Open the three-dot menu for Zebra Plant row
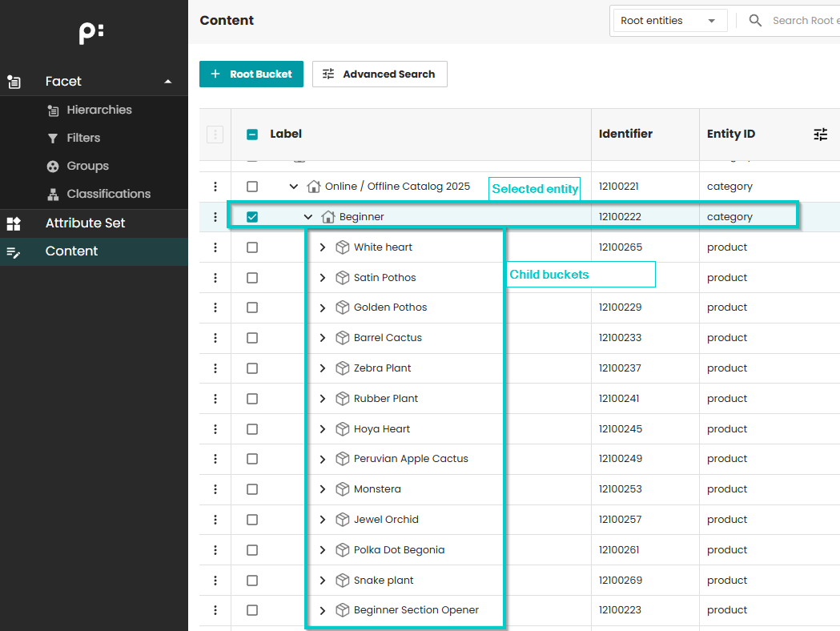840x631 pixels. (215, 368)
